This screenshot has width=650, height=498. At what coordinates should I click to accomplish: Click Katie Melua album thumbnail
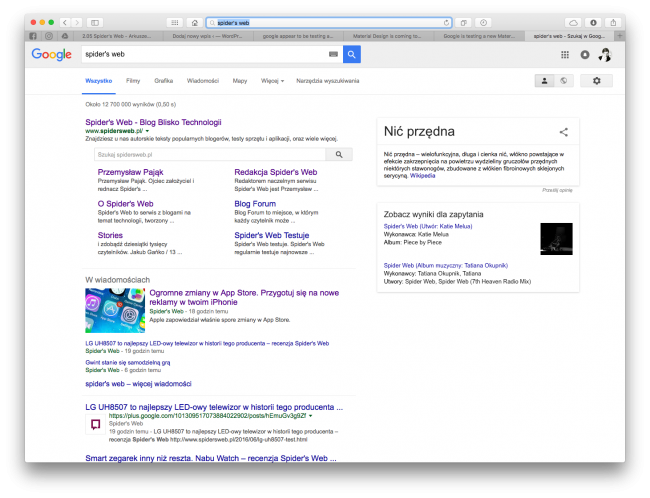click(x=556, y=239)
